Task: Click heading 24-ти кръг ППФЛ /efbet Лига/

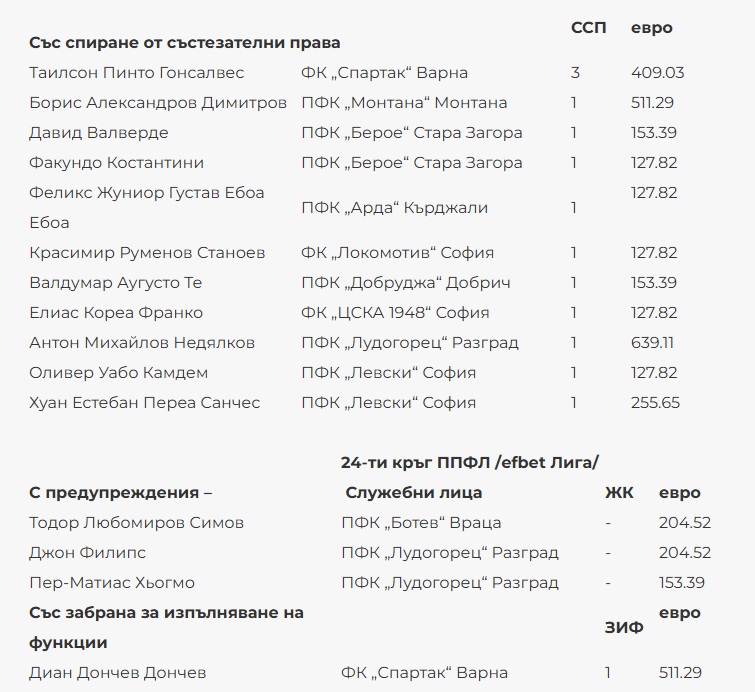Action: point(469,462)
